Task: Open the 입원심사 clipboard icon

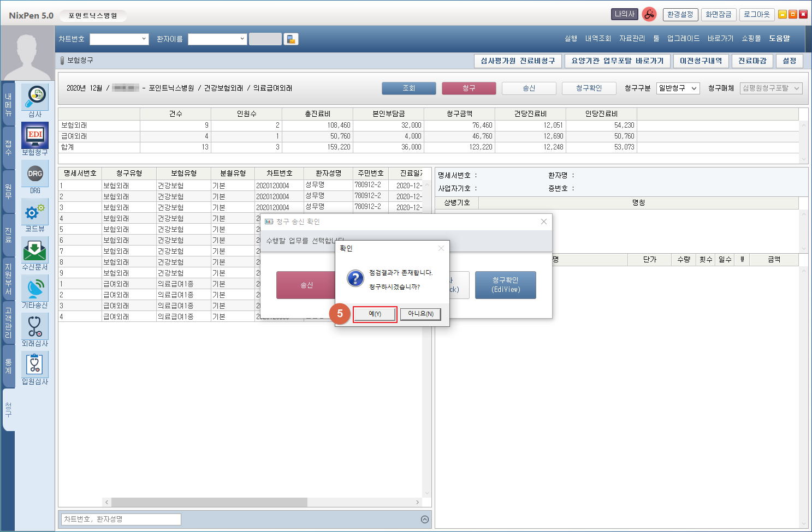Action: 35,364
